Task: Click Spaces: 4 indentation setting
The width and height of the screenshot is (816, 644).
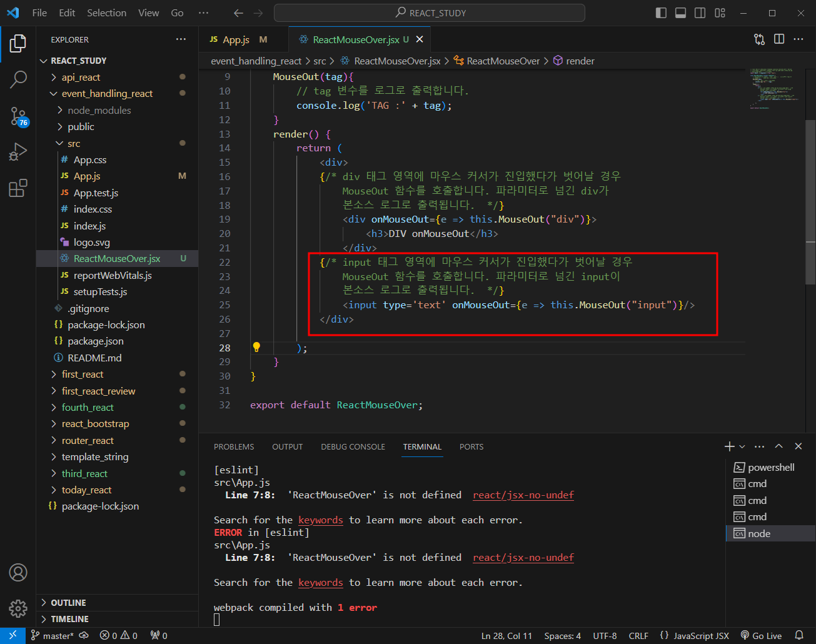Action: point(562,636)
